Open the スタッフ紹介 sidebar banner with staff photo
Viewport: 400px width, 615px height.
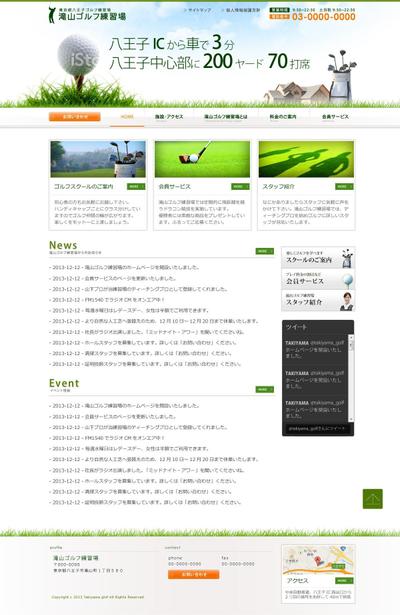[x=318, y=300]
